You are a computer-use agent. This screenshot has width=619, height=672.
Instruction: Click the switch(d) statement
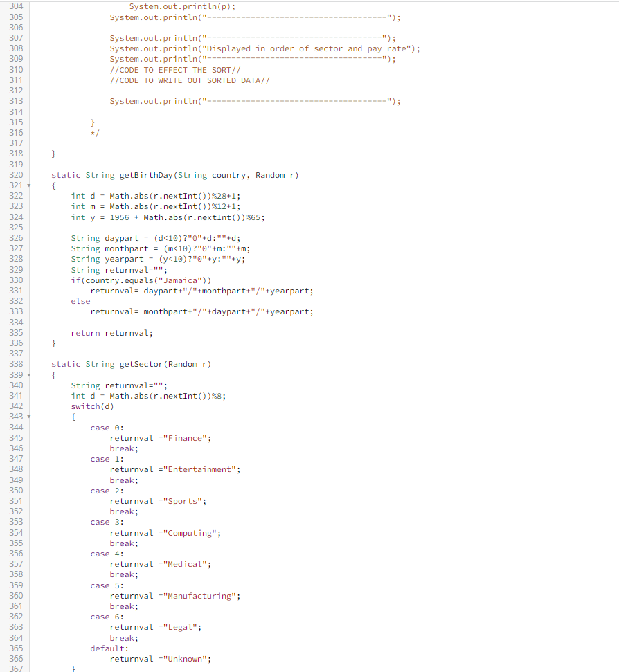(93, 406)
